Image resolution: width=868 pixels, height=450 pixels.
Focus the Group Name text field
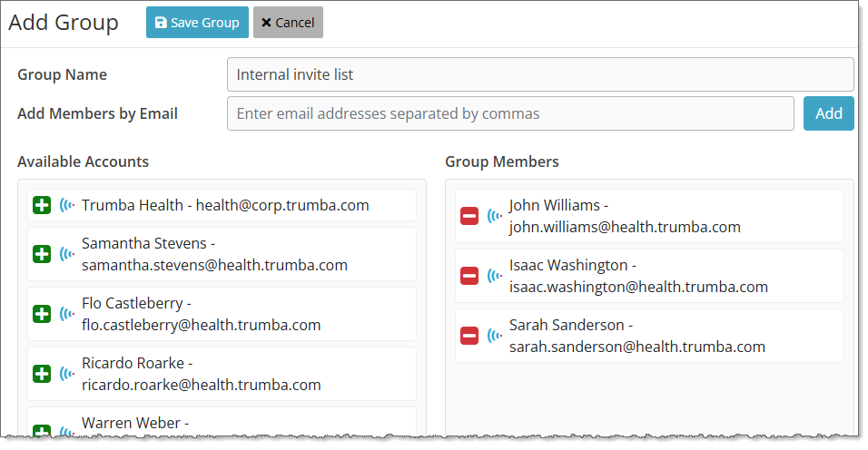coord(539,74)
